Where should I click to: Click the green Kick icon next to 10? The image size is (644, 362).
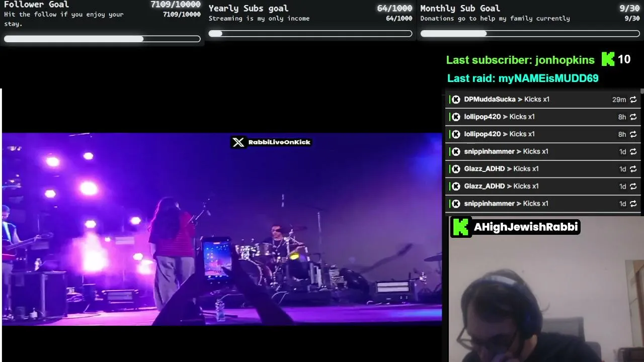608,59
